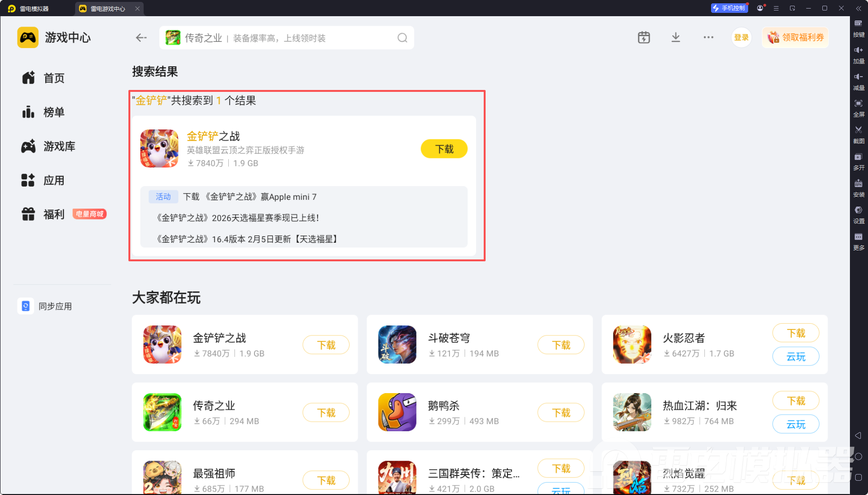The image size is (868, 495).
Task: Open the 鹅鸭杀 game title
Action: tap(443, 406)
